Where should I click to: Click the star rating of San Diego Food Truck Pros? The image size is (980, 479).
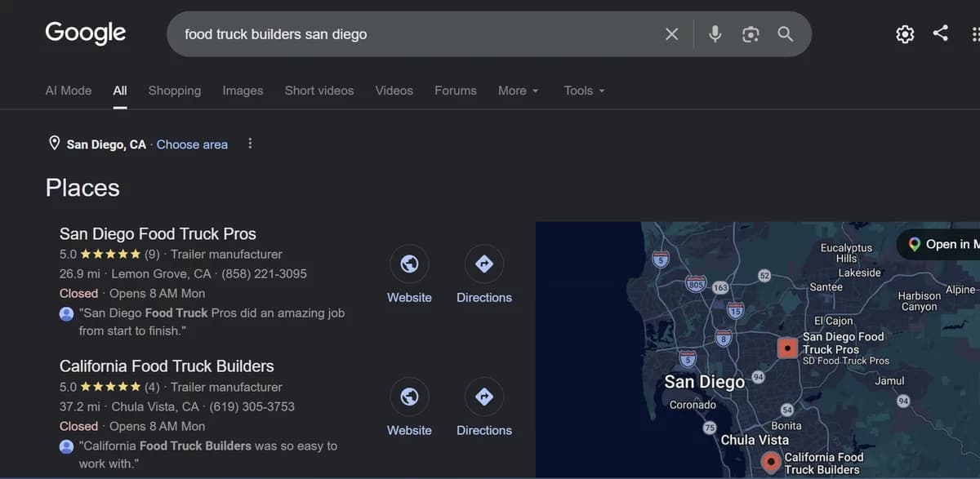[110, 254]
